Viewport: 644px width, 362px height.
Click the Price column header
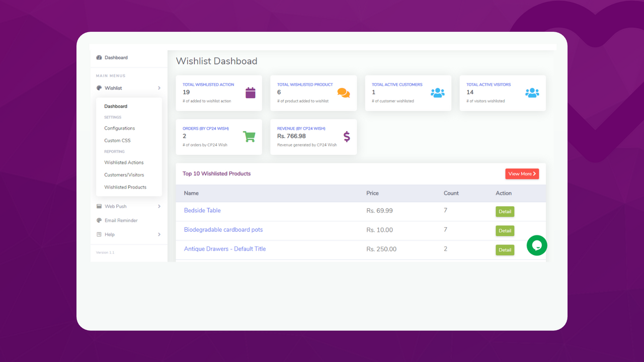pos(372,193)
